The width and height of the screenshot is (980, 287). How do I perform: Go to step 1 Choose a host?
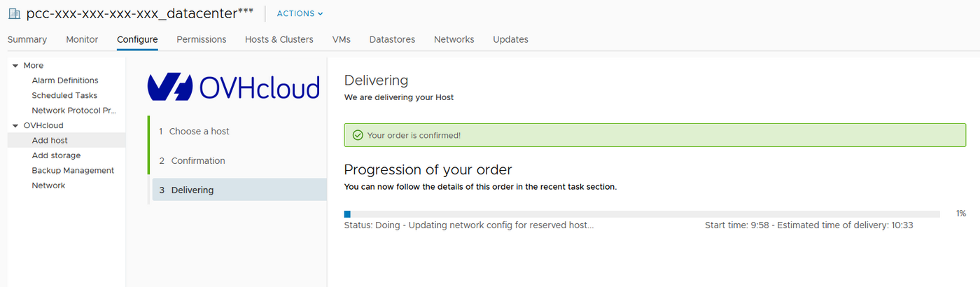click(x=199, y=131)
